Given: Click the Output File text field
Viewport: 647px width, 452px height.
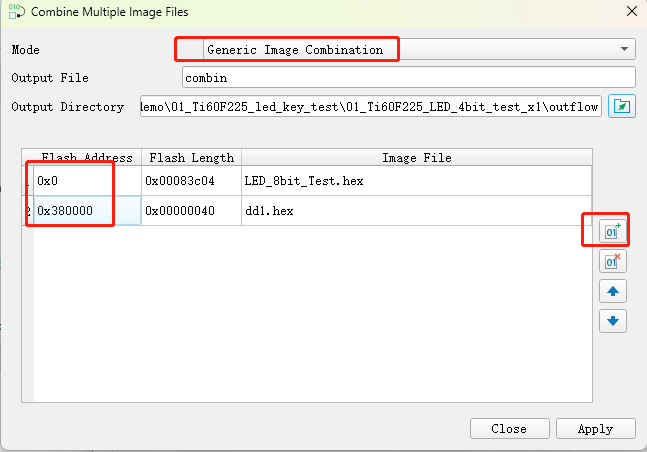Looking at the screenshot, I should click(408, 78).
